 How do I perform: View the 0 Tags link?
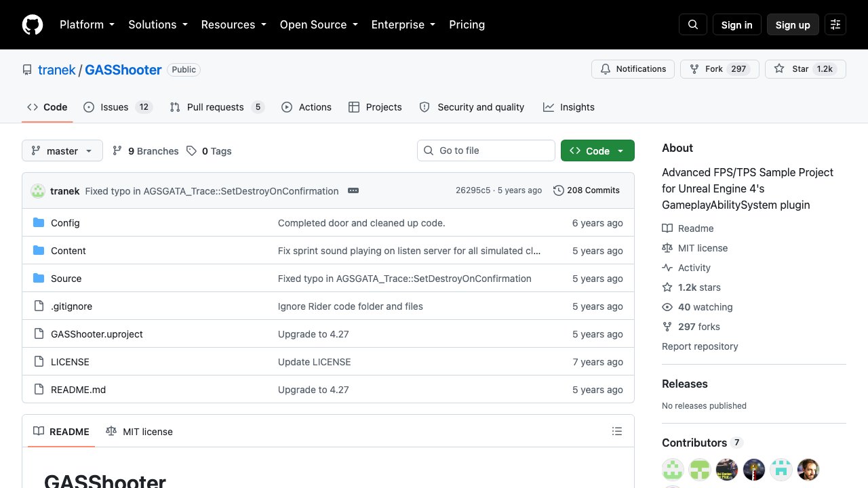tap(210, 151)
